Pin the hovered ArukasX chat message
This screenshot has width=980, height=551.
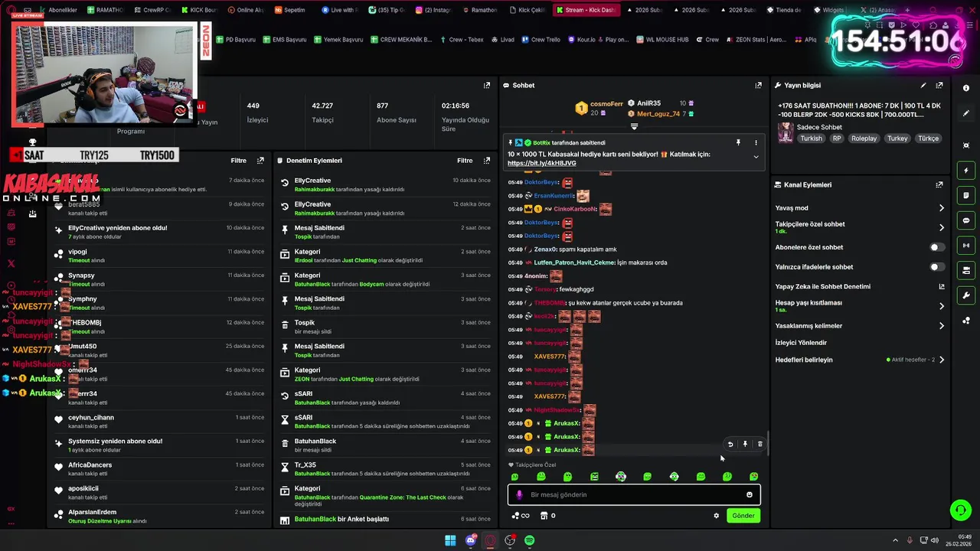tap(745, 444)
